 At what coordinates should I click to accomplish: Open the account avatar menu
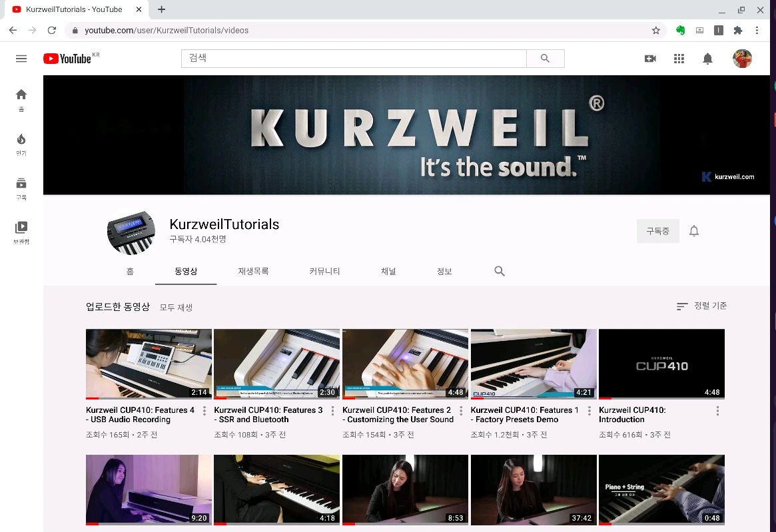click(742, 59)
